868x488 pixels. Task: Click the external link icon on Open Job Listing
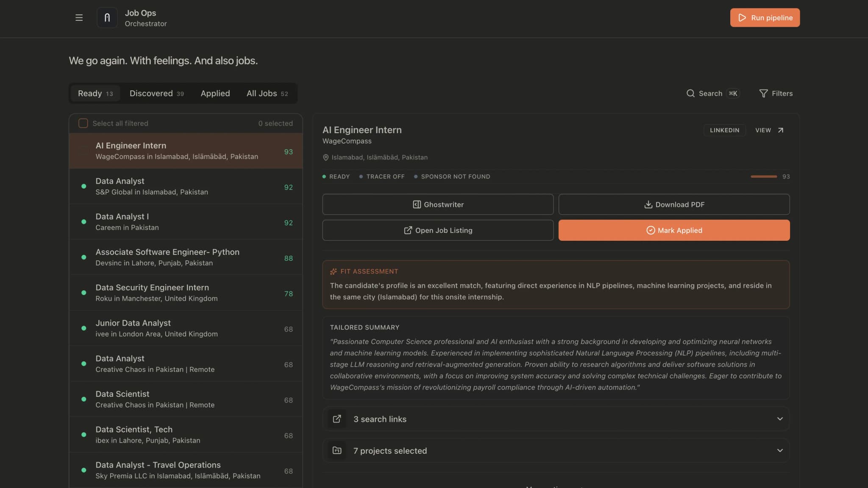point(408,230)
